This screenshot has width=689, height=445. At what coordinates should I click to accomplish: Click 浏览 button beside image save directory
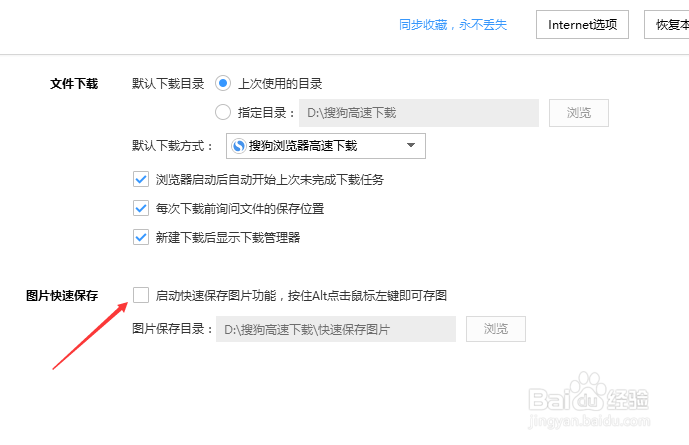point(496,329)
